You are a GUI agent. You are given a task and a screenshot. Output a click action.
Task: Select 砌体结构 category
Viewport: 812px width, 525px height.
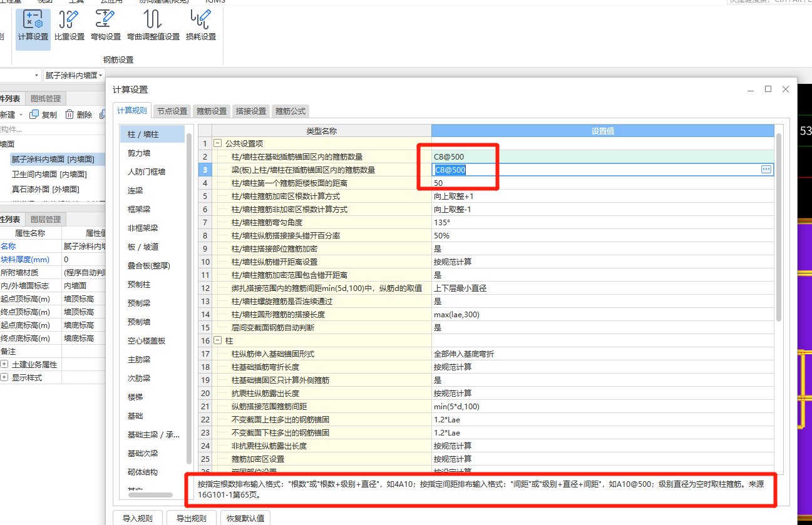pyautogui.click(x=152, y=472)
